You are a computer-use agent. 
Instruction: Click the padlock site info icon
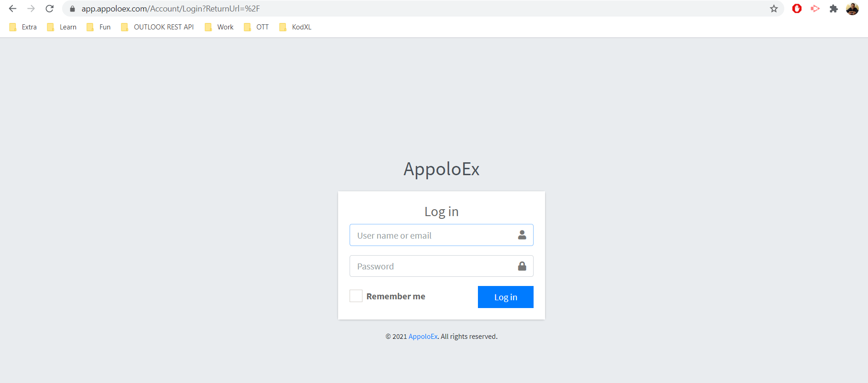click(x=72, y=9)
